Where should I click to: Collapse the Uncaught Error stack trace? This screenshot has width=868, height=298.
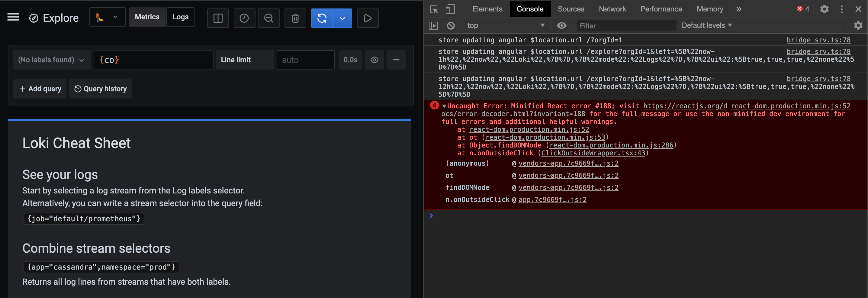444,106
